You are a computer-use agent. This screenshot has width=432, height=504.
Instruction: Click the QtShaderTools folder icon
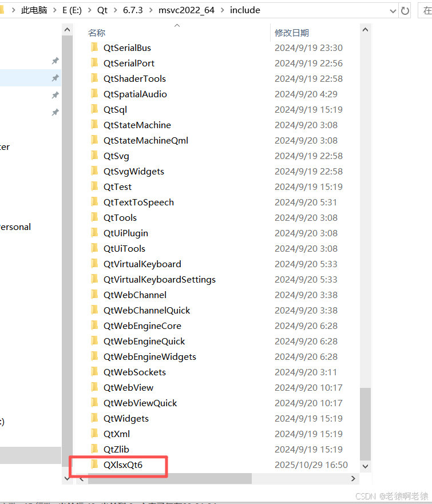click(x=94, y=78)
